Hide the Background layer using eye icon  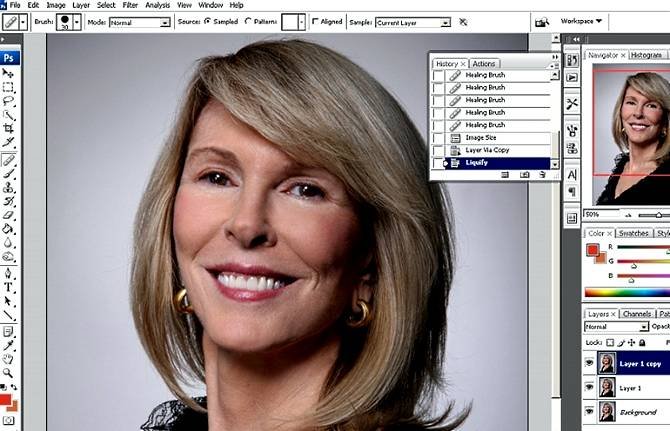click(x=589, y=412)
